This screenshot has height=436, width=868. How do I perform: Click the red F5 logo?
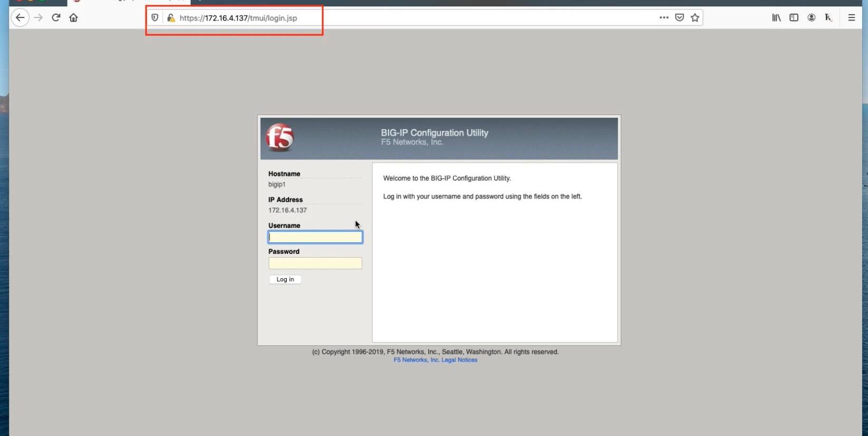pyautogui.click(x=279, y=138)
